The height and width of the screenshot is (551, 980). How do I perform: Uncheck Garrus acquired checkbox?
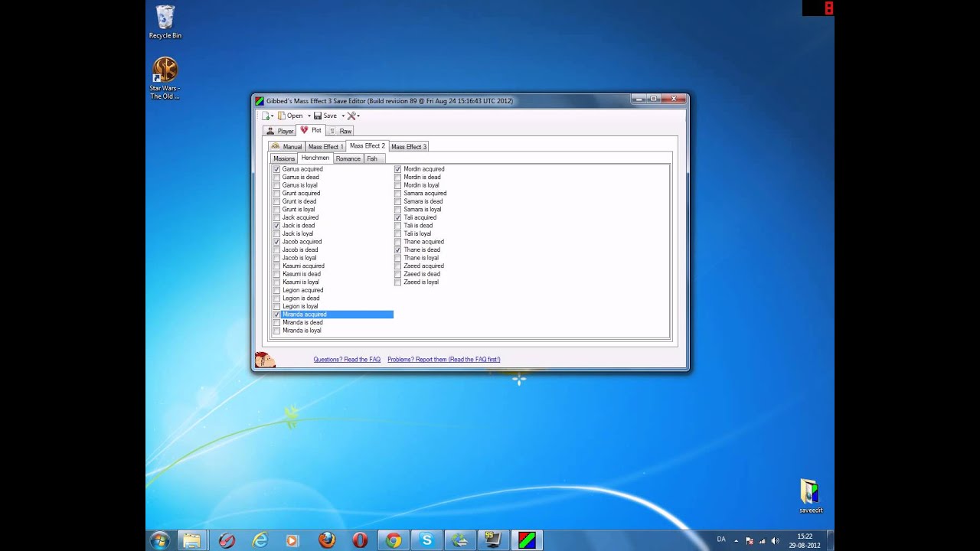(276, 169)
